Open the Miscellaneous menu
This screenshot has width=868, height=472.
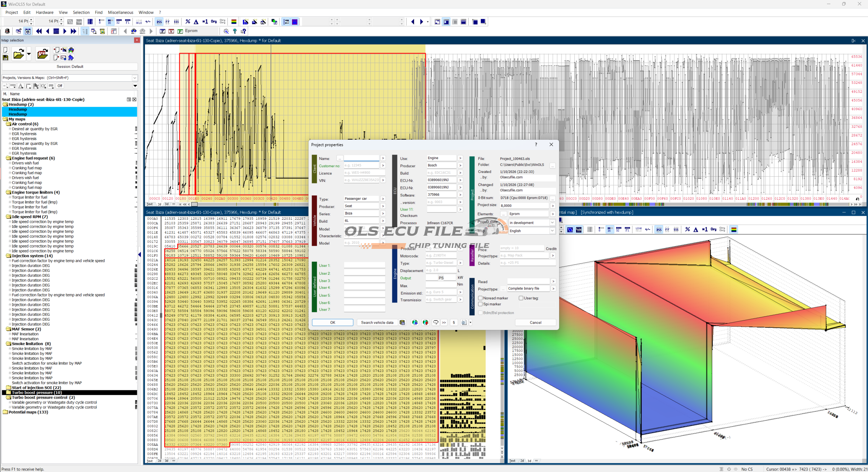(x=120, y=12)
